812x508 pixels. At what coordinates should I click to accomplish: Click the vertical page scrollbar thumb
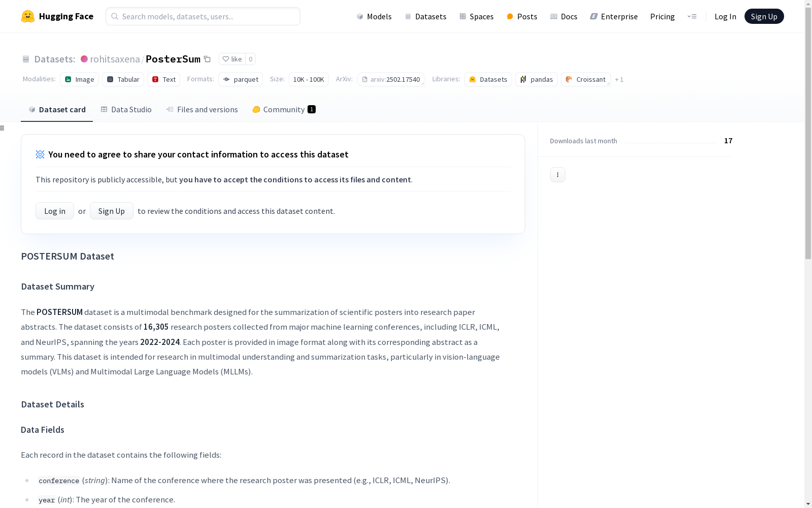(808, 132)
